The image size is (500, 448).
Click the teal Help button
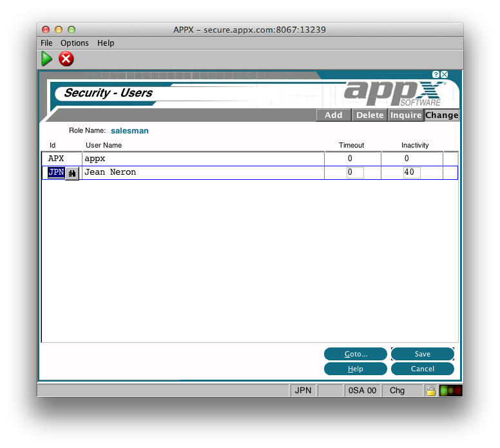[355, 369]
